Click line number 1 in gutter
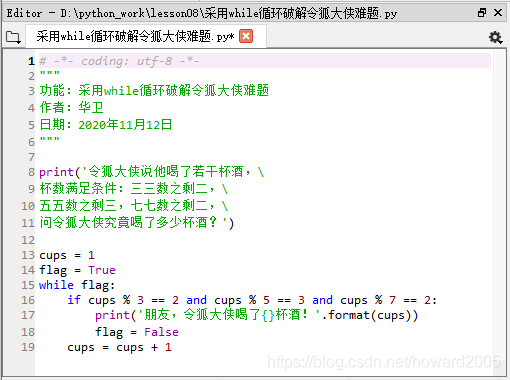510x380 pixels. (31, 61)
